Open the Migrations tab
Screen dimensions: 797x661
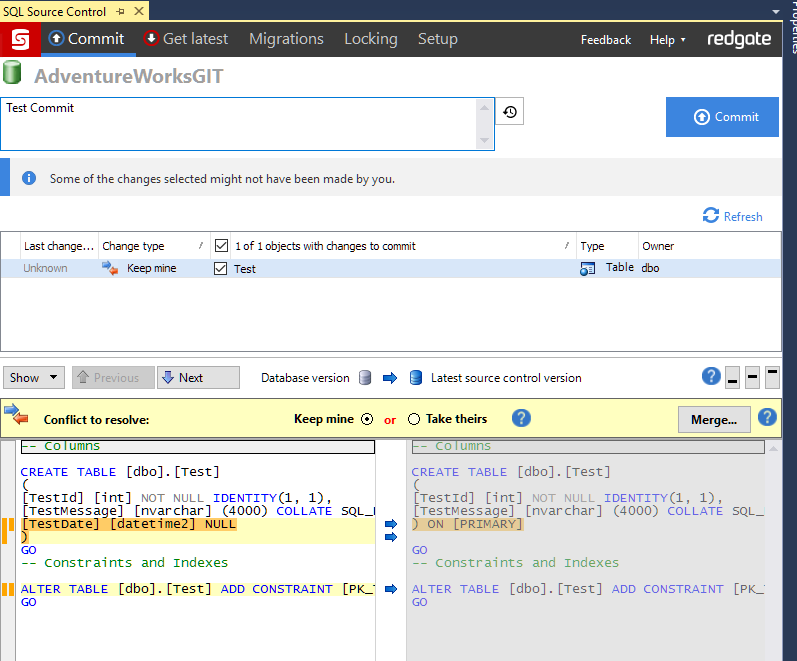286,39
